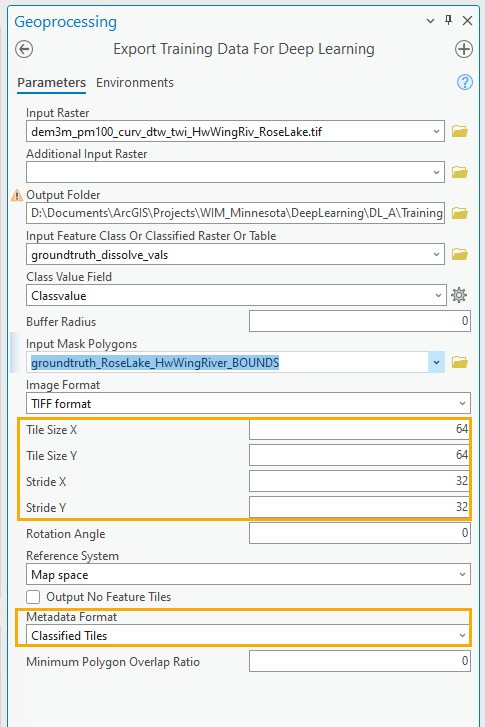Click the Tile Size X field
Viewport: 485px width, 727px height.
click(x=360, y=429)
